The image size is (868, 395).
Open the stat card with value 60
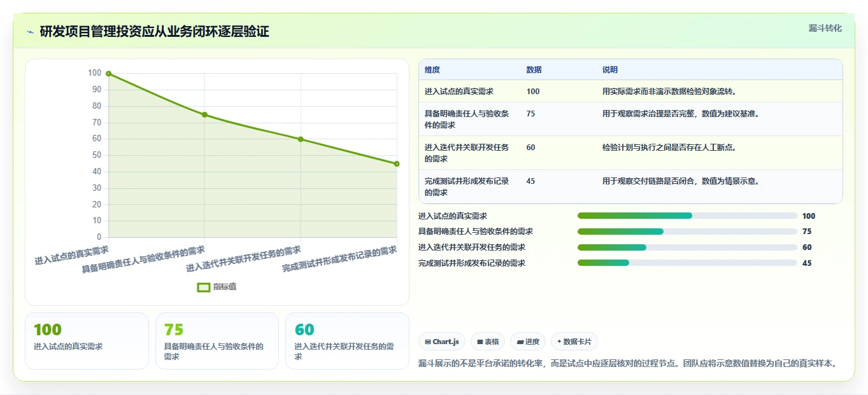tap(347, 341)
